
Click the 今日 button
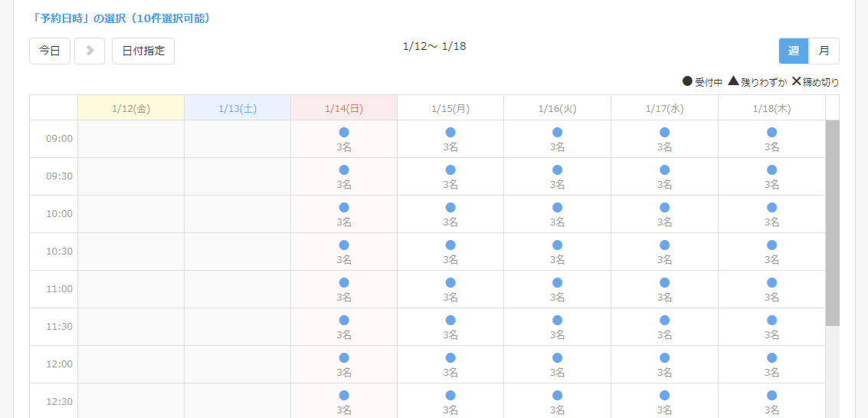[x=50, y=51]
